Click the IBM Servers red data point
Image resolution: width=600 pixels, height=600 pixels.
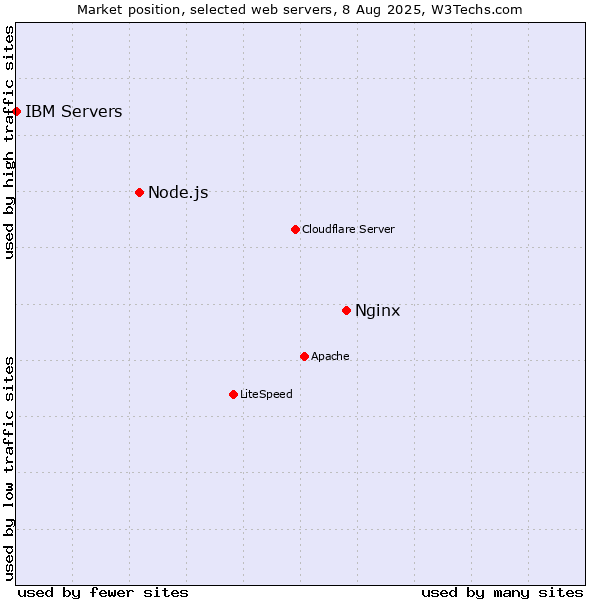[16, 112]
